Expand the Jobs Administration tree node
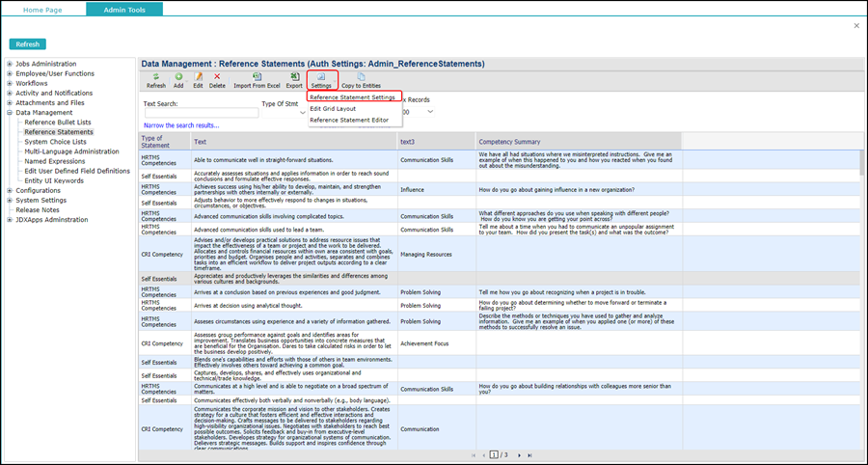 [x=10, y=64]
